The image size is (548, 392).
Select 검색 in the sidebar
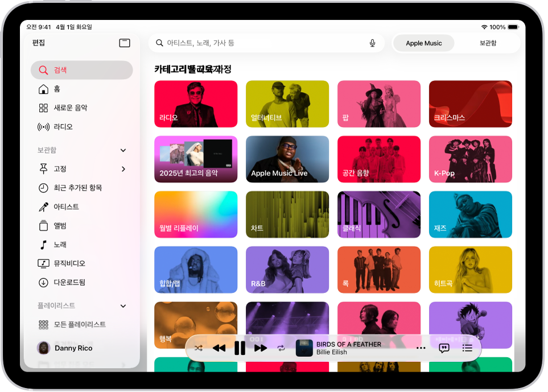82,70
